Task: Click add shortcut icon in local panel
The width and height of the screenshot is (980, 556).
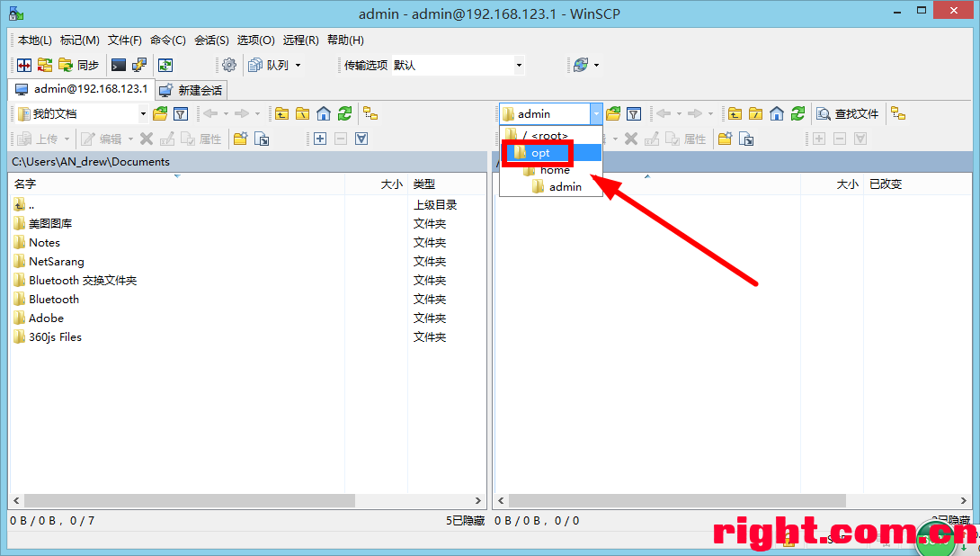Action: point(262,139)
